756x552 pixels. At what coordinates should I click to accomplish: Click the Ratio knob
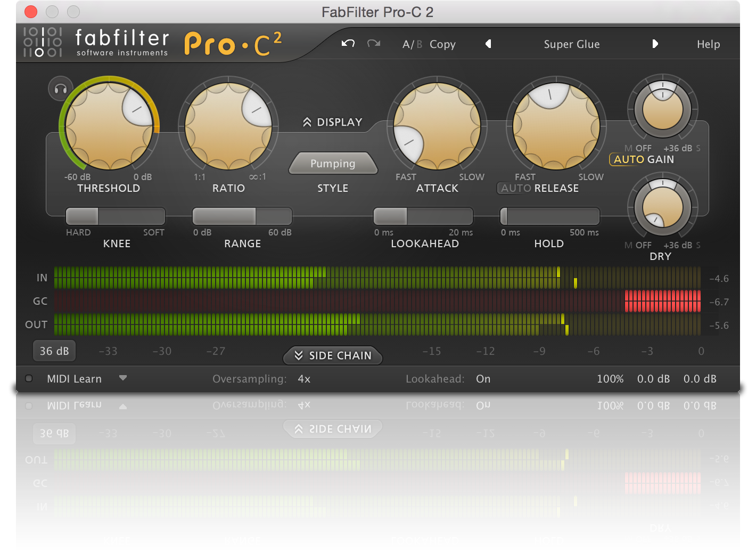tap(228, 126)
